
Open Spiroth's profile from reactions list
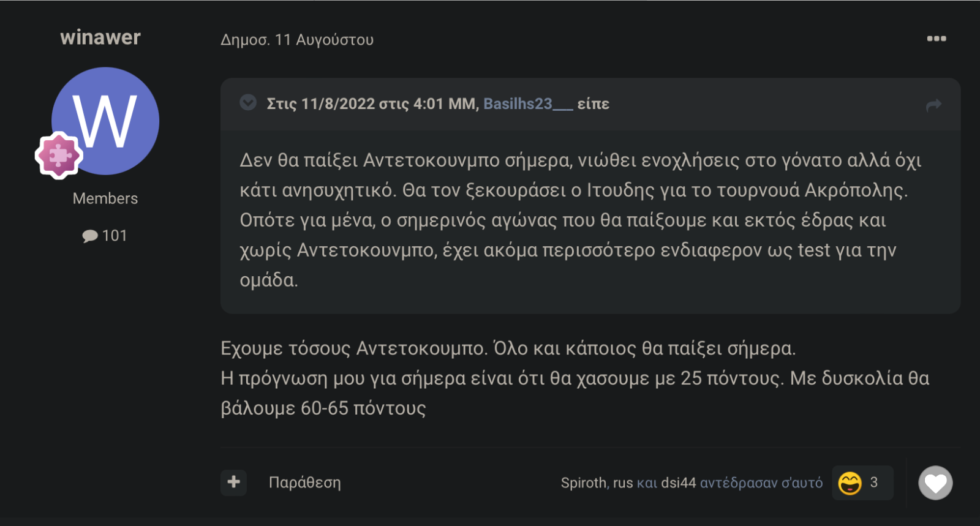(584, 483)
